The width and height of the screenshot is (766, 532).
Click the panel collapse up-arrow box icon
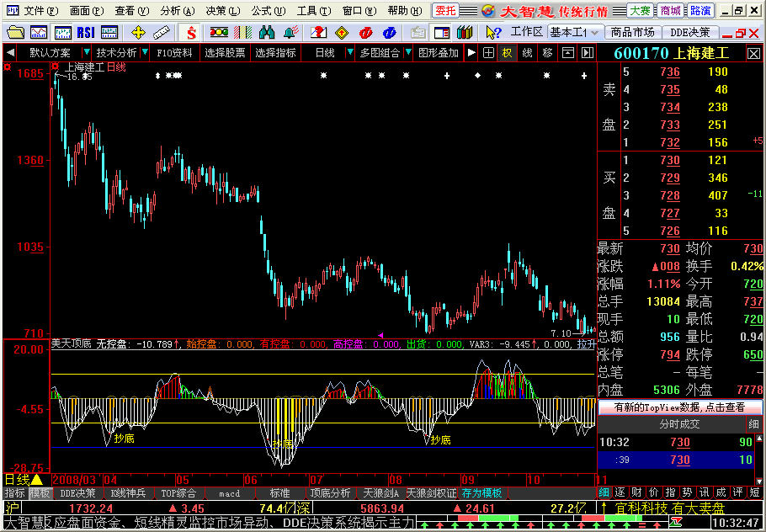[568, 53]
